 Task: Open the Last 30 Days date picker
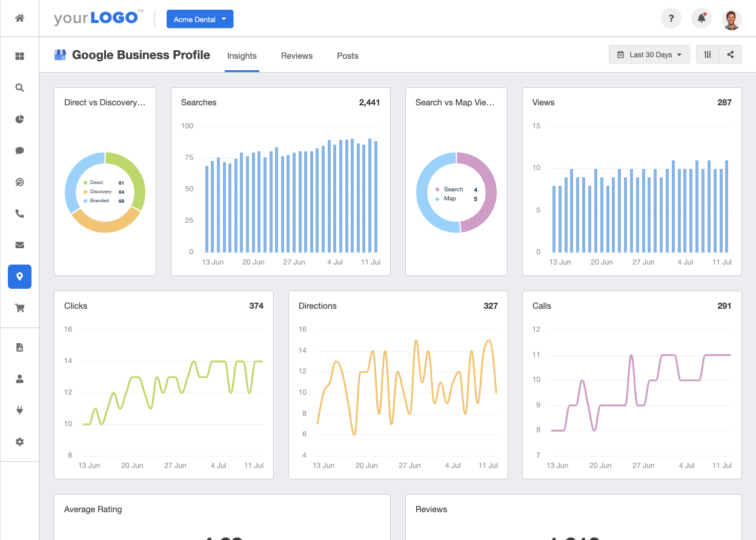point(649,54)
